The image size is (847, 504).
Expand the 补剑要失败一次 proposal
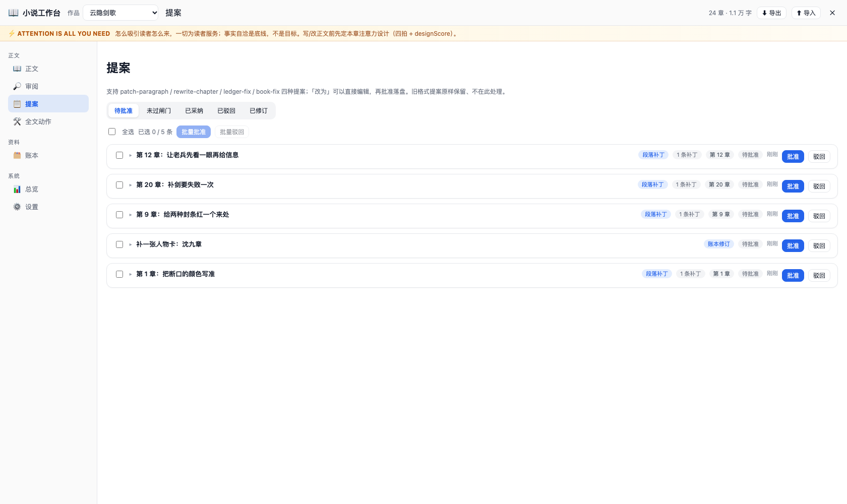pos(131,185)
